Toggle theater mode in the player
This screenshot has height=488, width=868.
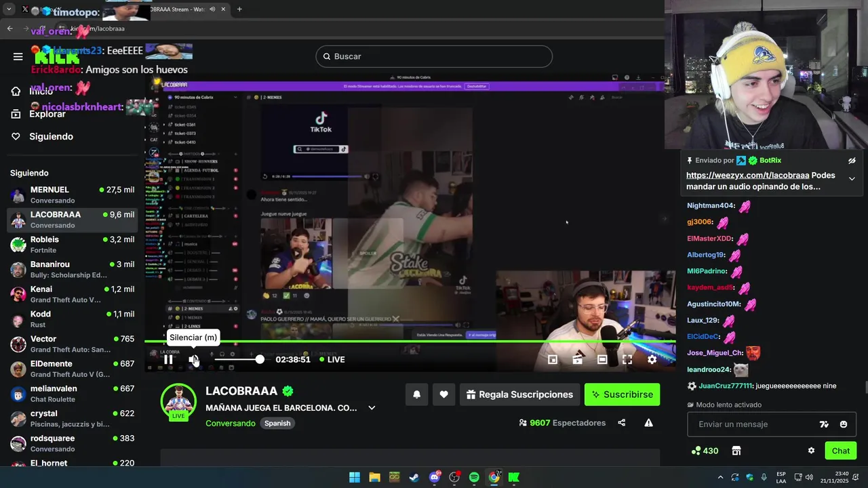click(x=602, y=360)
